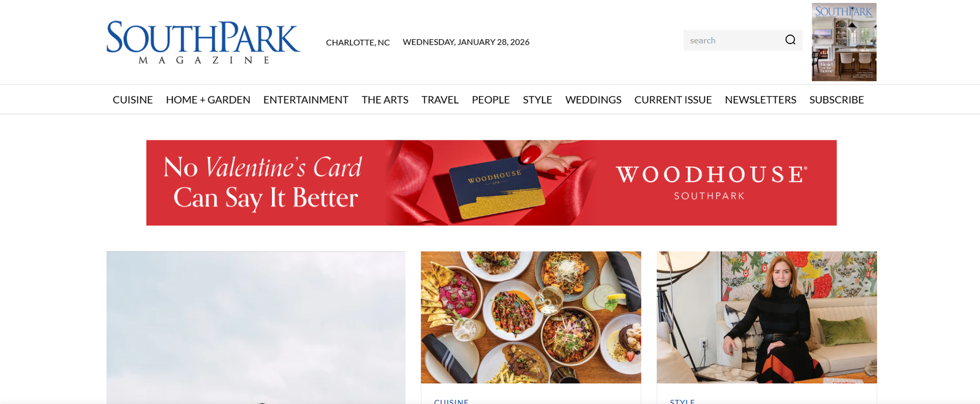The height and width of the screenshot is (404, 980).
Task: Click the Subscribe link
Action: 837,99
